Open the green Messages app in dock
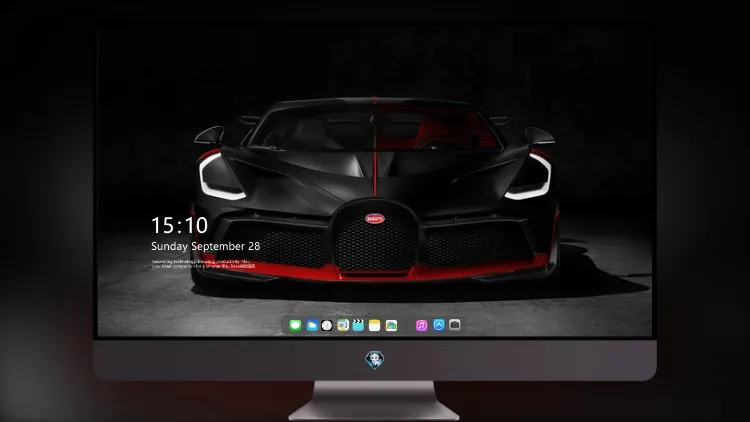The width and height of the screenshot is (750, 422). pyautogui.click(x=295, y=325)
